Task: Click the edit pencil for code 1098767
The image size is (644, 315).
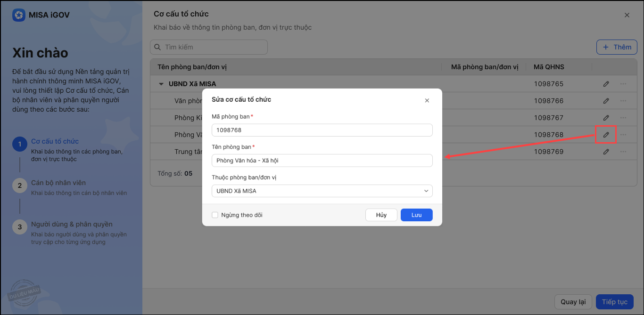Action: click(x=606, y=118)
